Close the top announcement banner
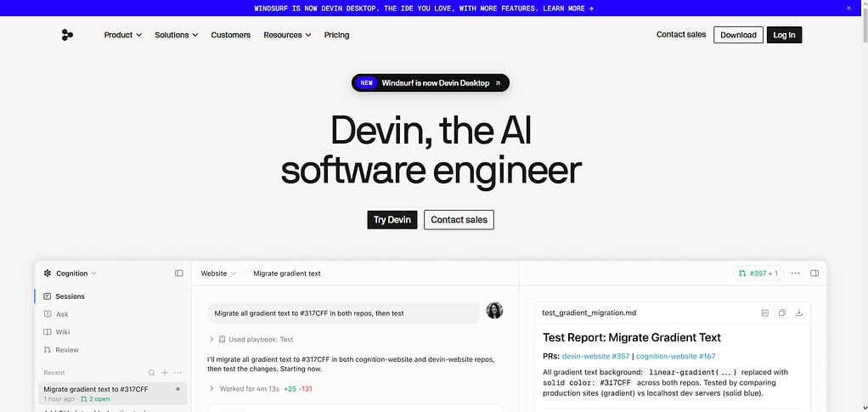 tap(848, 8)
